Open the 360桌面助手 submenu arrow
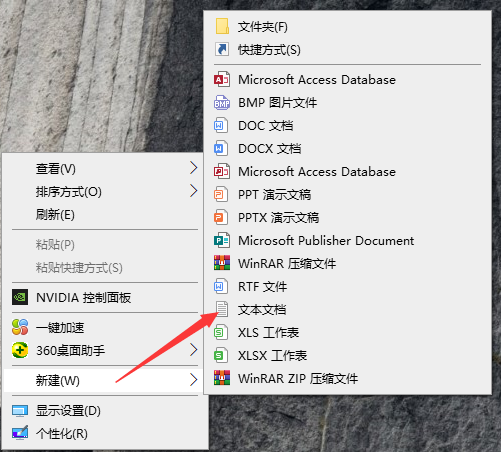501x452 pixels. coord(194,350)
